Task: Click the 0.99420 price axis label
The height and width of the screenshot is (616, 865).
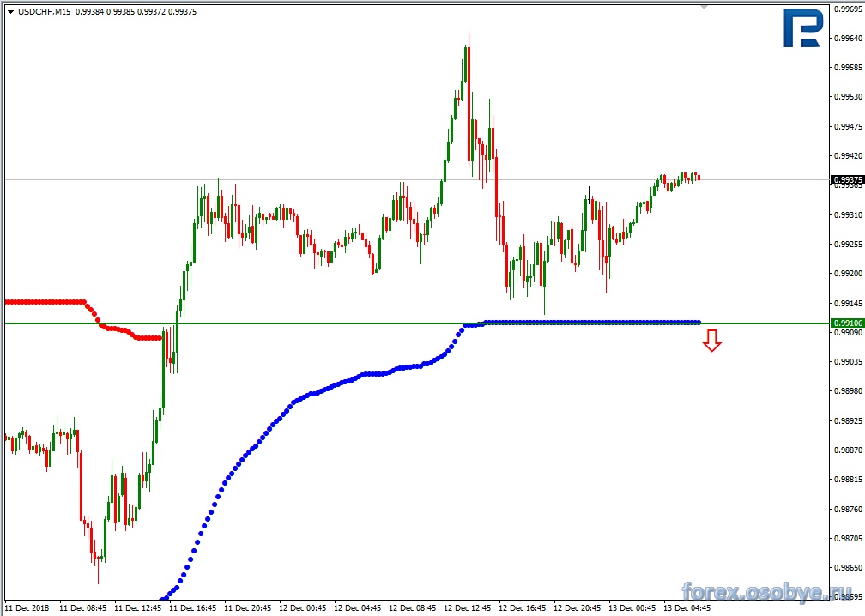Action: [849, 155]
